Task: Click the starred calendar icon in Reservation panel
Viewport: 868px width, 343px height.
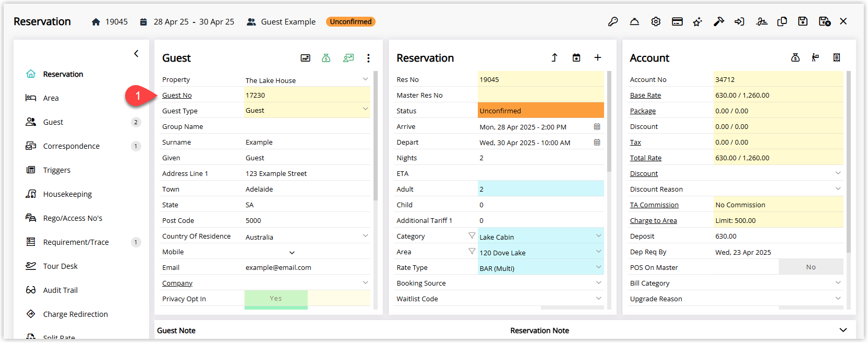Action: [576, 57]
